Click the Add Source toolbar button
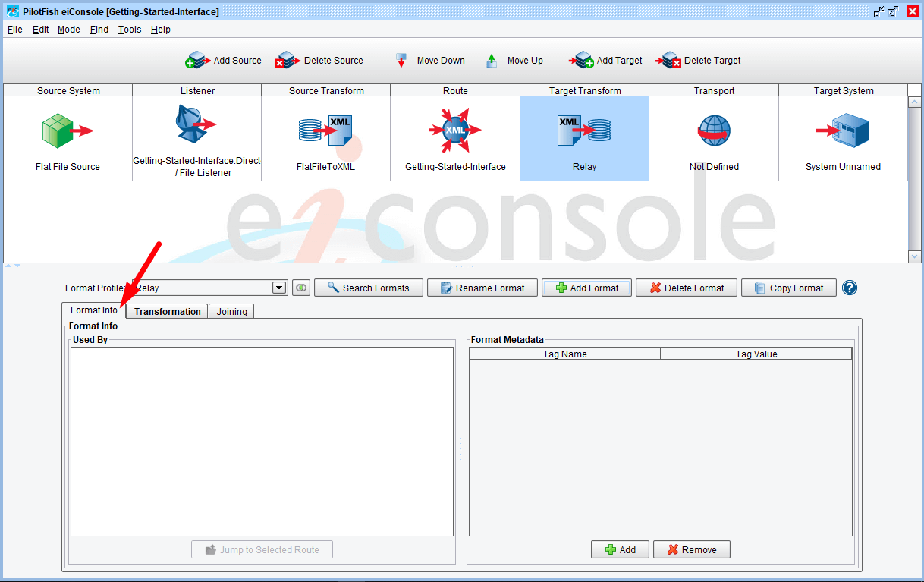924x582 pixels. (224, 61)
